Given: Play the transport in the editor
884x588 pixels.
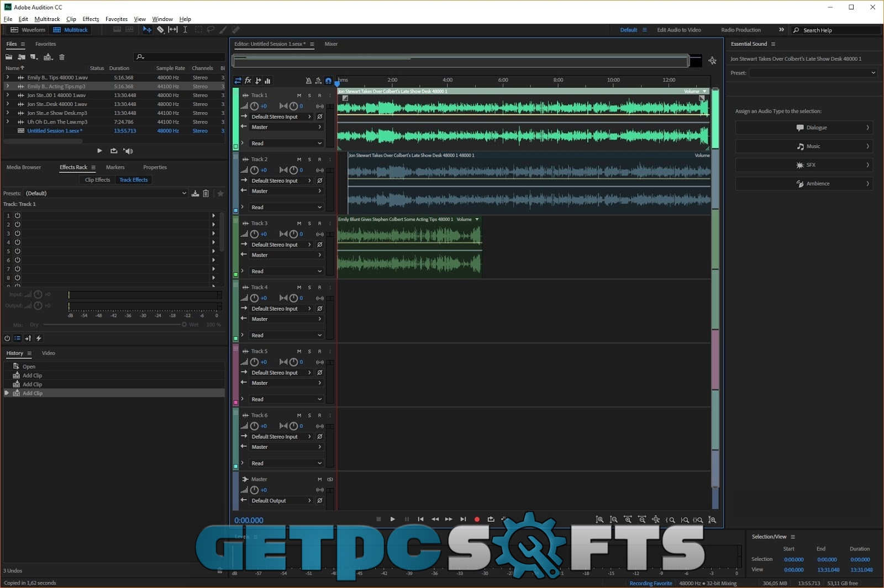Looking at the screenshot, I should [x=392, y=519].
